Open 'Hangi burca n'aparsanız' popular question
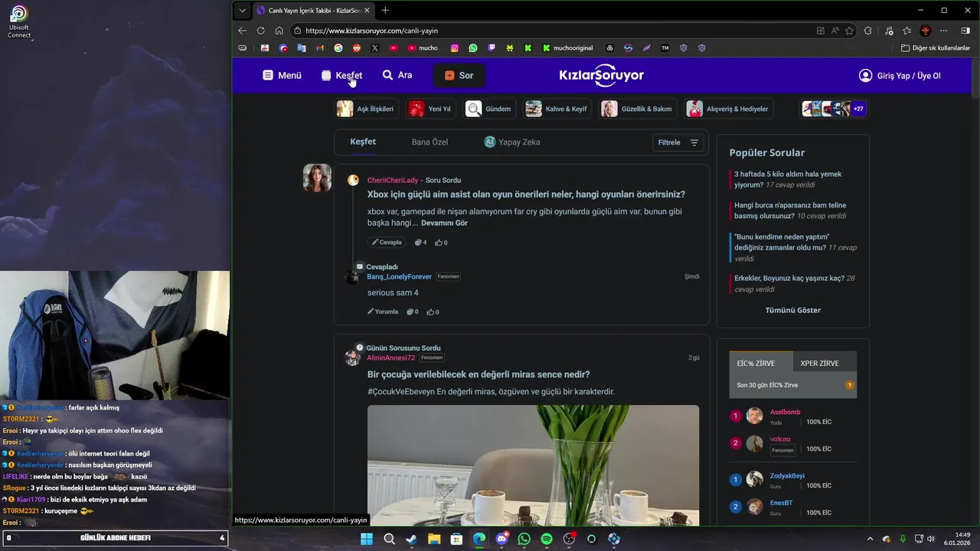 click(790, 210)
